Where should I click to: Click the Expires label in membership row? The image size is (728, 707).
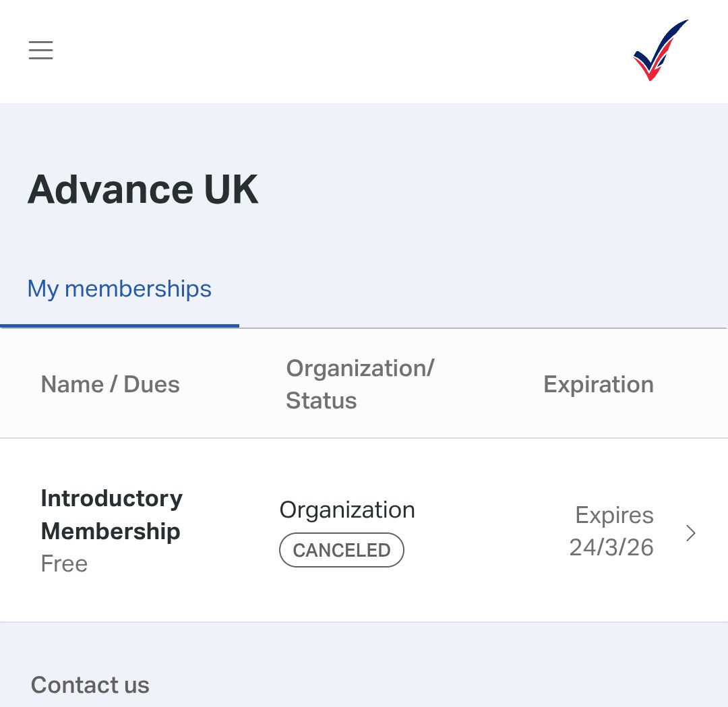click(614, 516)
